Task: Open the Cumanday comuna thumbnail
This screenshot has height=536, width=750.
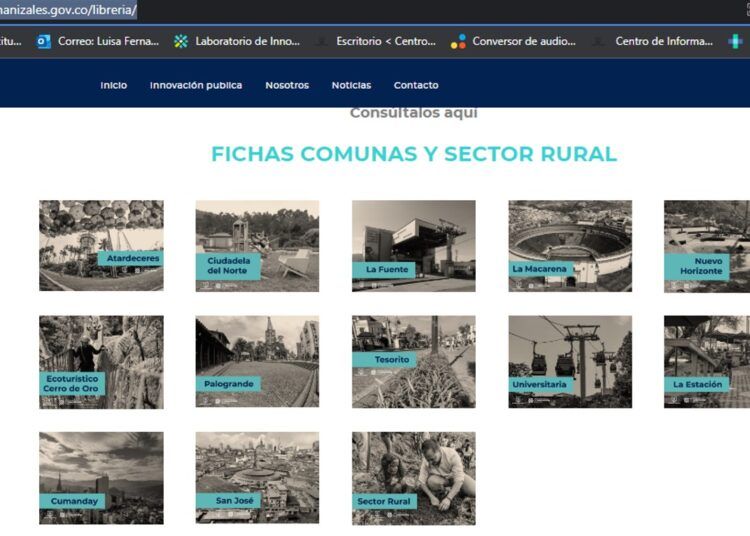Action: click(x=101, y=478)
